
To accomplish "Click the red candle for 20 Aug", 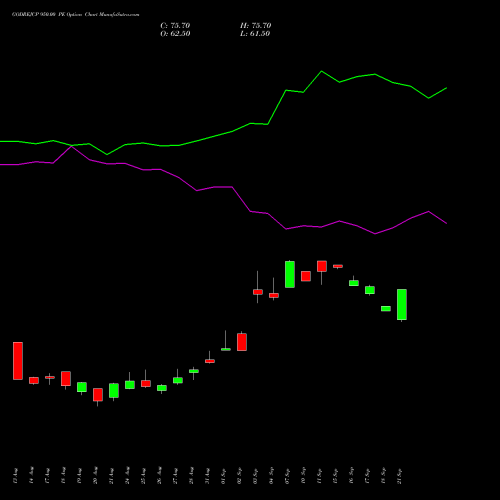I will click(x=98, y=395).
